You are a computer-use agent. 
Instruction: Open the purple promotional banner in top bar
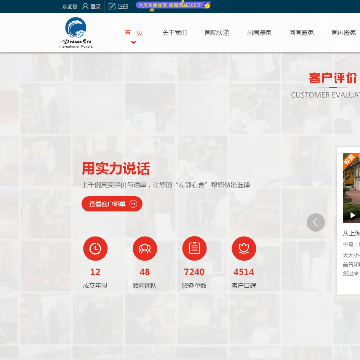click(x=173, y=5)
